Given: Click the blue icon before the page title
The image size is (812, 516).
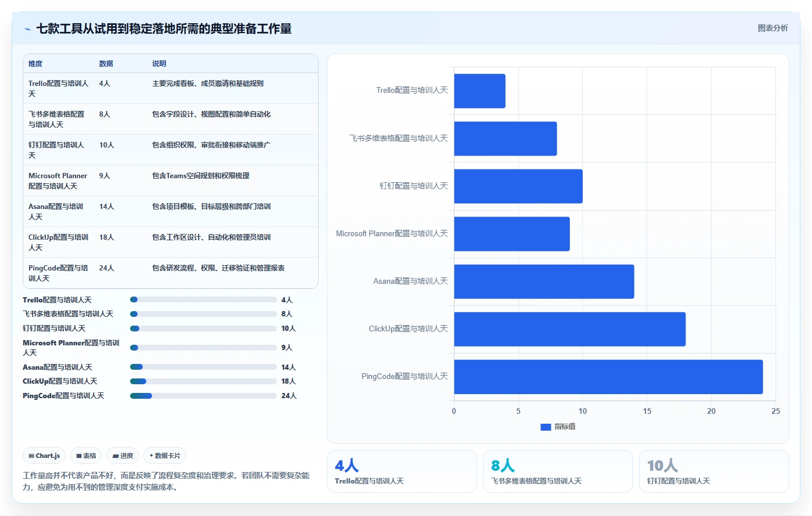Looking at the screenshot, I should 27,29.
